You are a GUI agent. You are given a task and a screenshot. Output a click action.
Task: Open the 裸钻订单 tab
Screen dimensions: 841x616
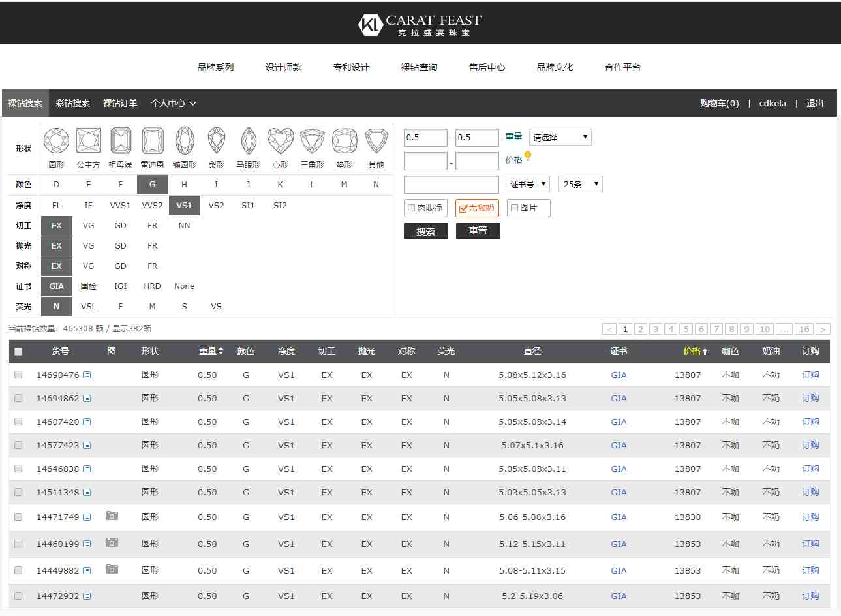click(x=120, y=103)
